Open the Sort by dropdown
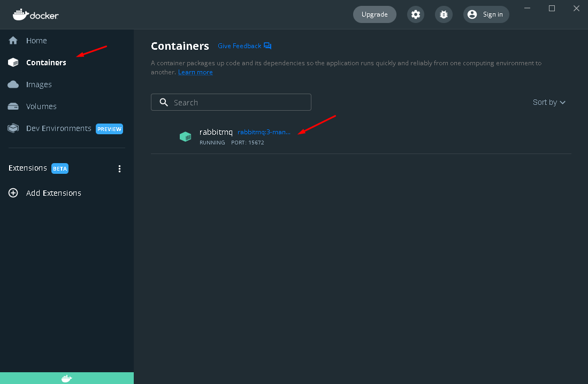Screen dimensions: 588x384 tap(549, 102)
